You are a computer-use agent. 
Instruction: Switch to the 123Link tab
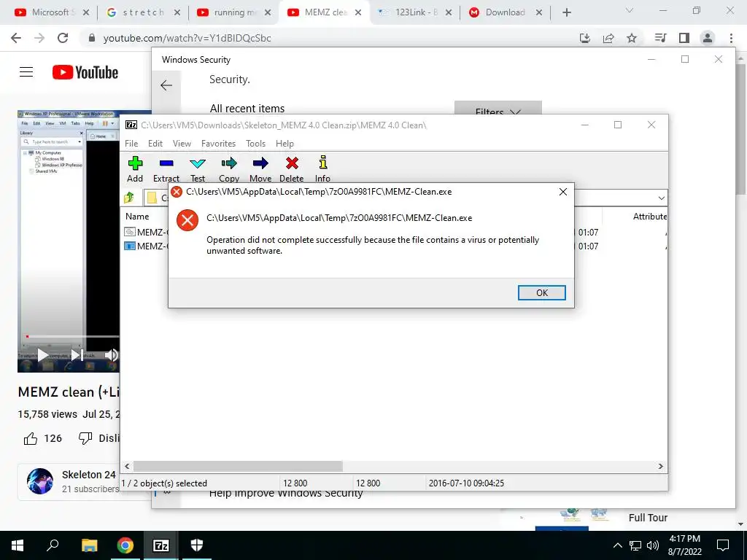[415, 12]
